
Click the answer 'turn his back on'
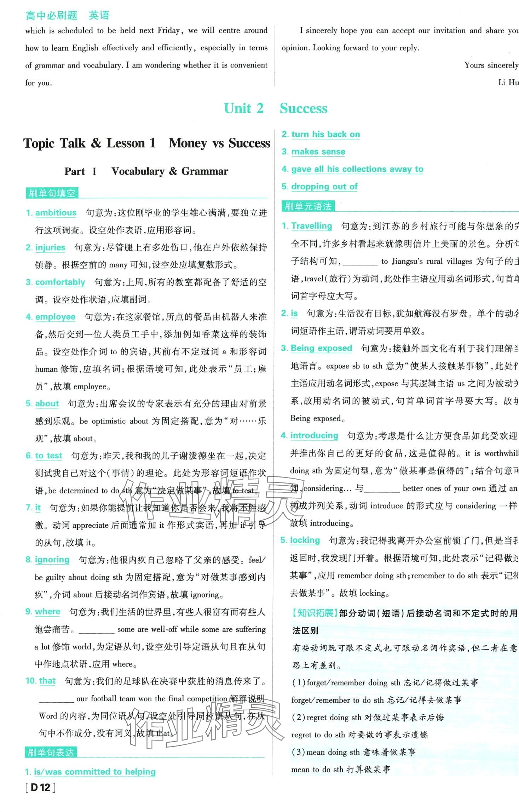click(x=325, y=134)
